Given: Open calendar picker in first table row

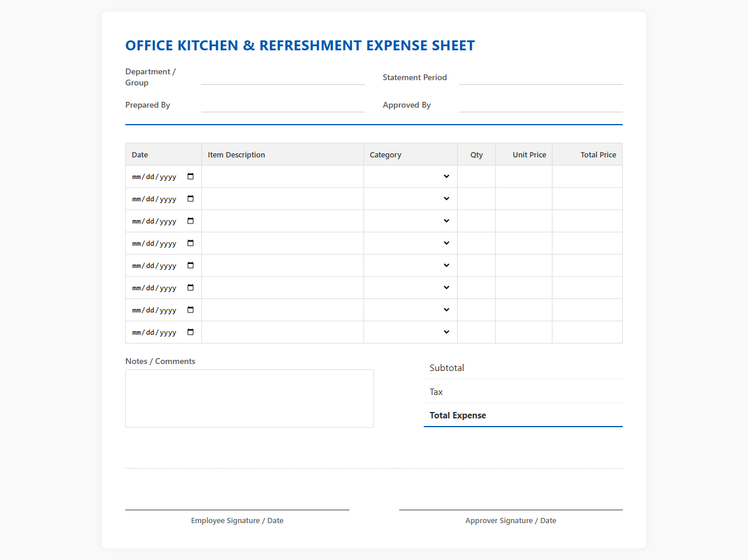Looking at the screenshot, I should pos(190,176).
